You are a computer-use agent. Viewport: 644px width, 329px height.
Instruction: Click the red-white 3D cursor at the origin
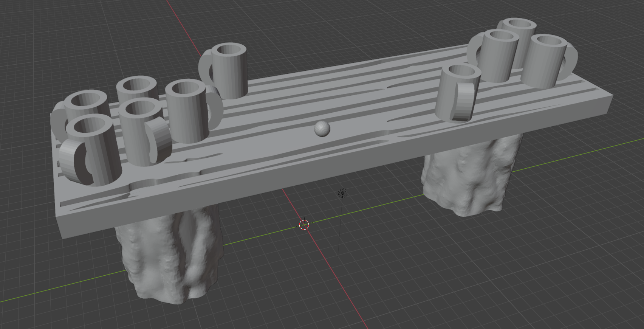click(x=304, y=225)
